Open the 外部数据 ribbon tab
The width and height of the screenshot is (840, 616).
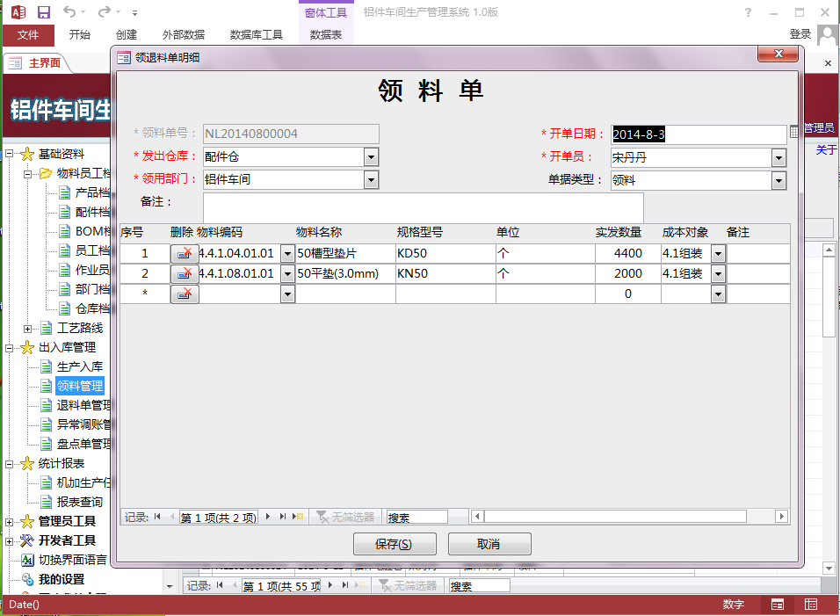(184, 35)
